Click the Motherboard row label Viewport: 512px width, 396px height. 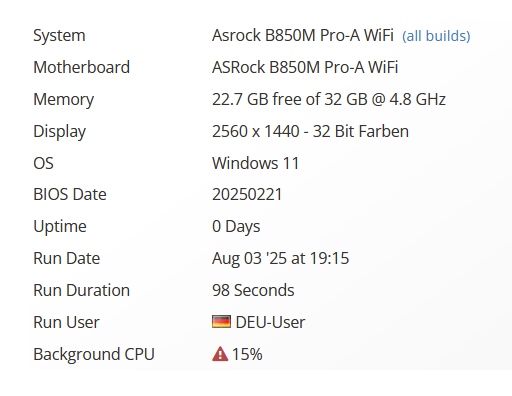click(81, 67)
